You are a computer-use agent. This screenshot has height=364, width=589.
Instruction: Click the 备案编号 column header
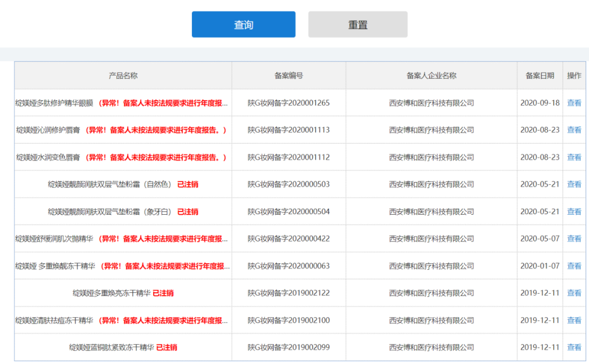point(289,75)
